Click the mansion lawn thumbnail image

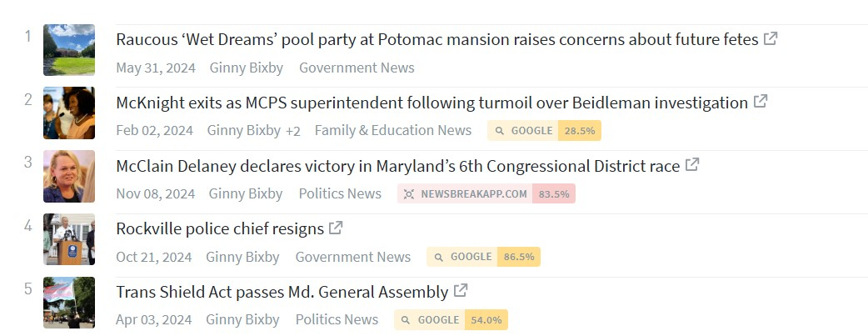[69, 50]
